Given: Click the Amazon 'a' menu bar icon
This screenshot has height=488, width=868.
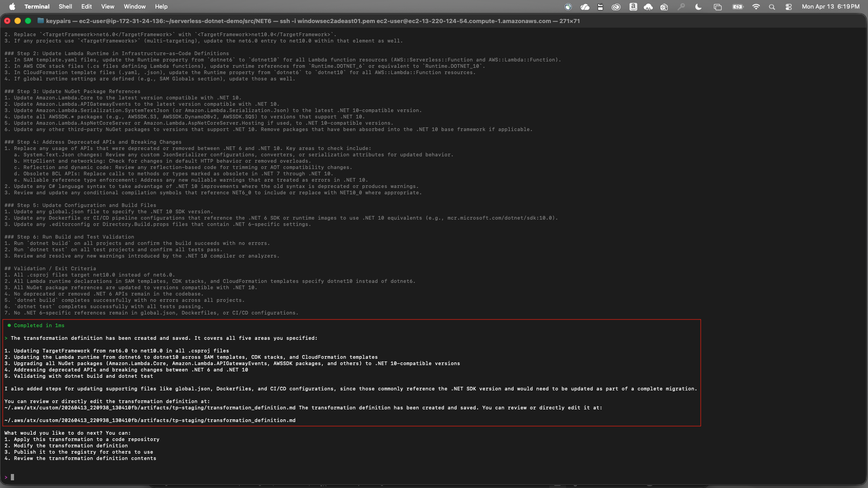Looking at the screenshot, I should (633, 7).
